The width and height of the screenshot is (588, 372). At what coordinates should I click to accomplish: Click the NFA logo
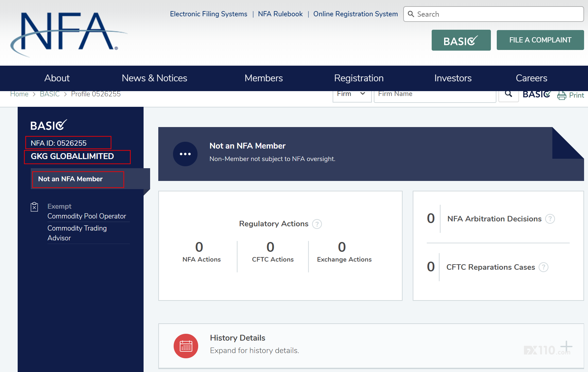coord(68,34)
